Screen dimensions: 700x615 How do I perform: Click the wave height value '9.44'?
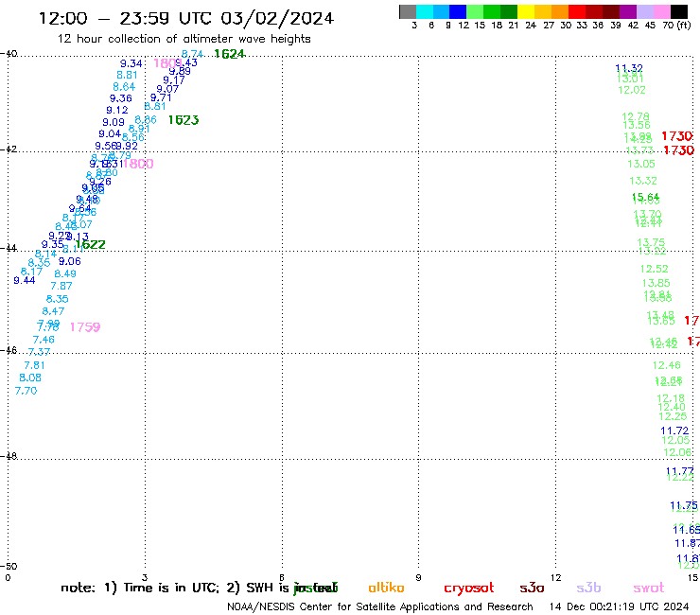click(x=24, y=280)
